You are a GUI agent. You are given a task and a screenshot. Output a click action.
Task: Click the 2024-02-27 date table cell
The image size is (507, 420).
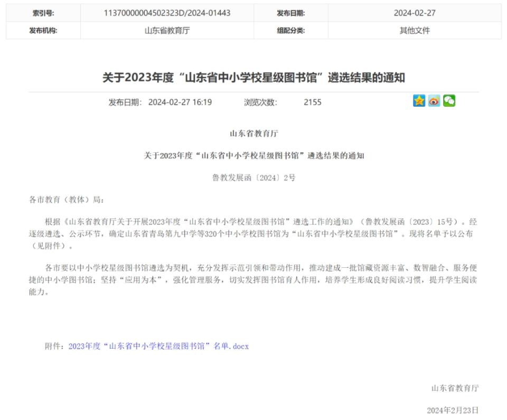point(415,13)
